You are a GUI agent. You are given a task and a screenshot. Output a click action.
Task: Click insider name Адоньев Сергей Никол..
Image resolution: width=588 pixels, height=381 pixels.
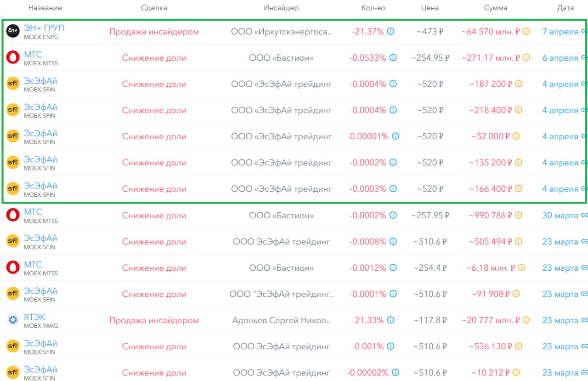point(281,320)
